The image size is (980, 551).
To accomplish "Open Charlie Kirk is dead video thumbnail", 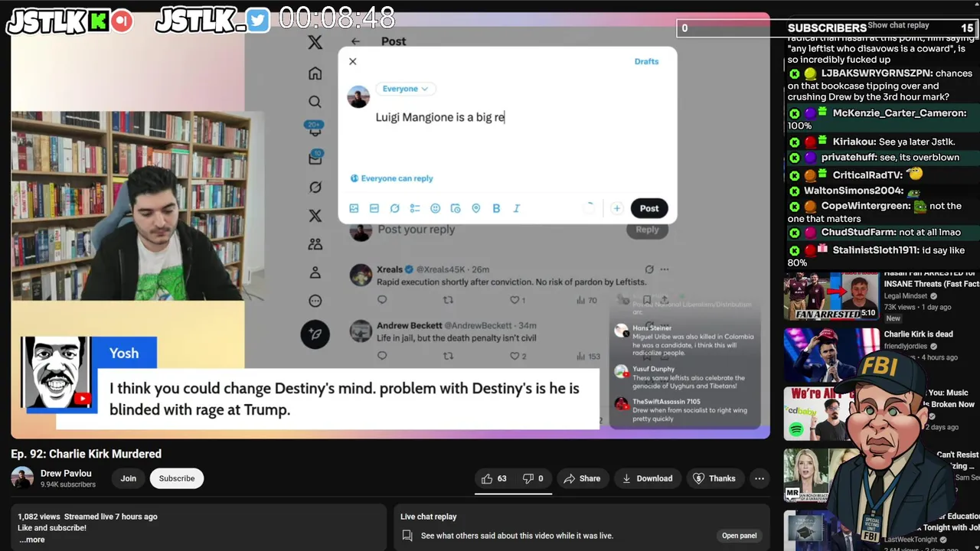I will pyautogui.click(x=831, y=355).
